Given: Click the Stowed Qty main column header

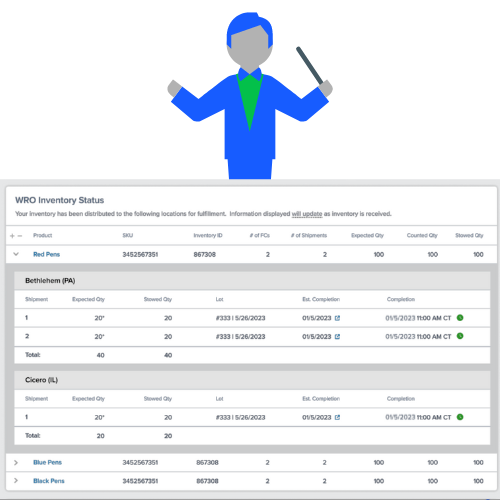Looking at the screenshot, I should [469, 235].
